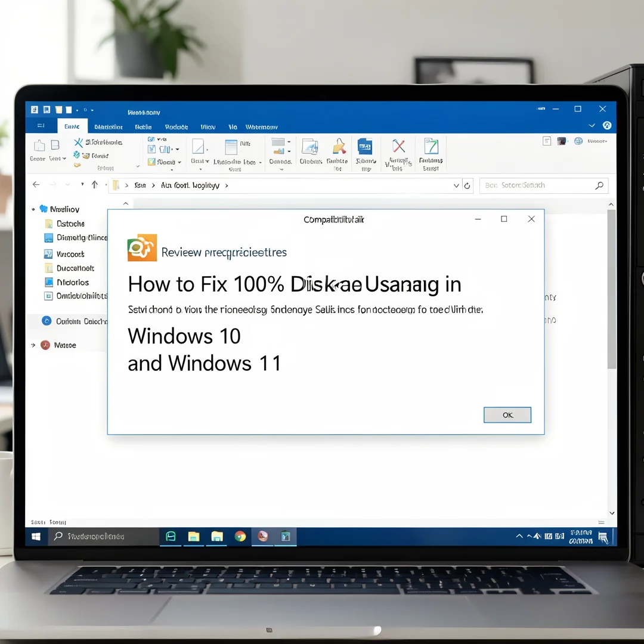Screen dimensions: 644x644
Task: Select Duccelloett in the navigation tree
Action: coord(75,268)
